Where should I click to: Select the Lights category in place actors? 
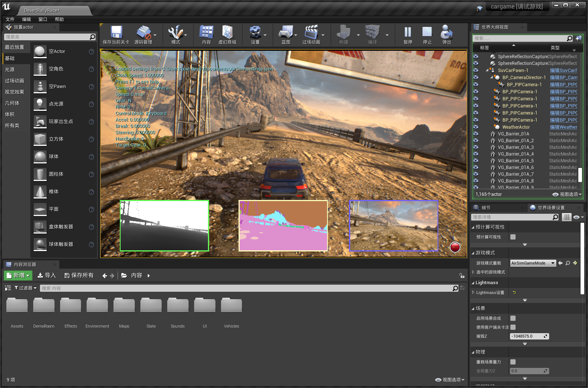coord(10,70)
